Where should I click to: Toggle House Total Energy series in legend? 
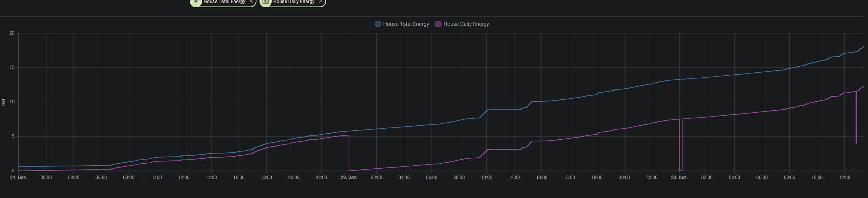406,24
